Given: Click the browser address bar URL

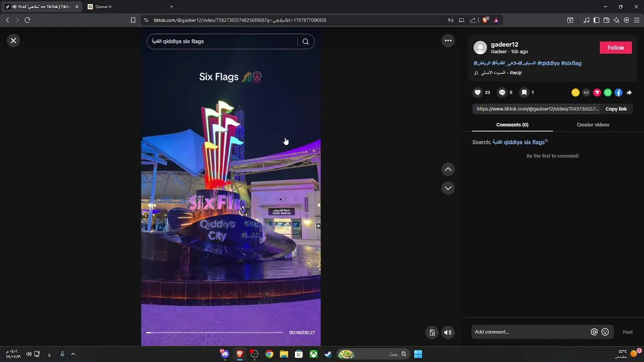Looking at the screenshot, I should click(240, 20).
